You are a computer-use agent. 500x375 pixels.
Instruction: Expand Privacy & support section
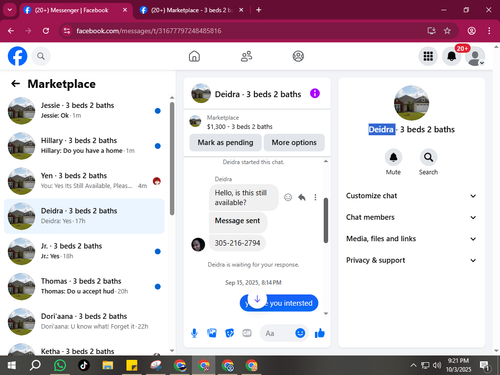[411, 260]
